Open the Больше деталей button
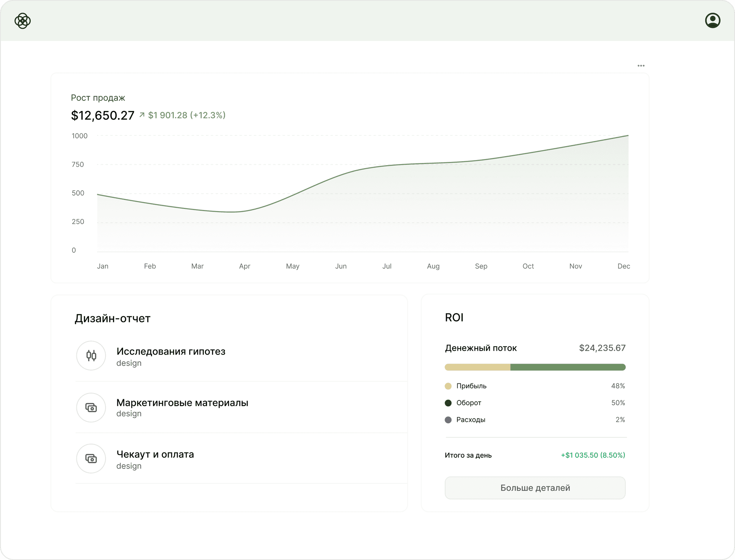 point(535,488)
